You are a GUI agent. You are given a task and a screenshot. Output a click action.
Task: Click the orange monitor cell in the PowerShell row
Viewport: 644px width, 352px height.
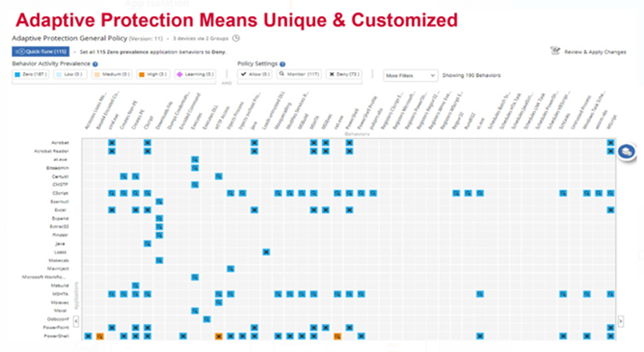click(99, 336)
